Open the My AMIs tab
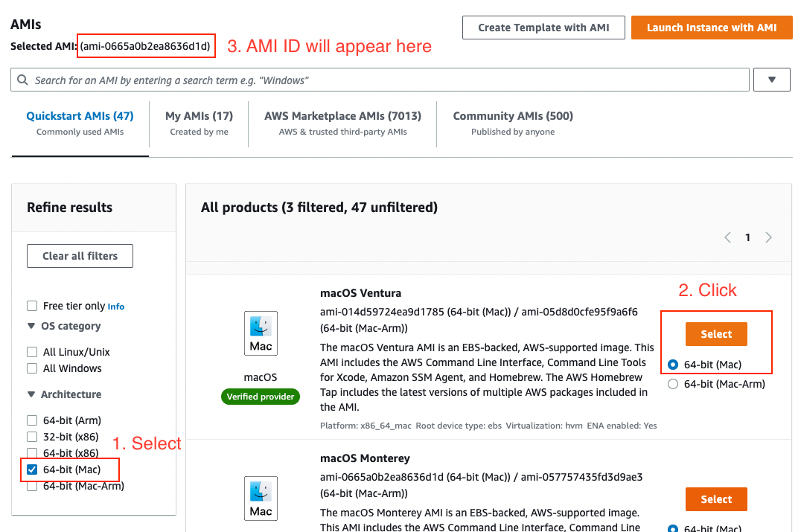Screen dimensions: 801x532 pos(200,123)
